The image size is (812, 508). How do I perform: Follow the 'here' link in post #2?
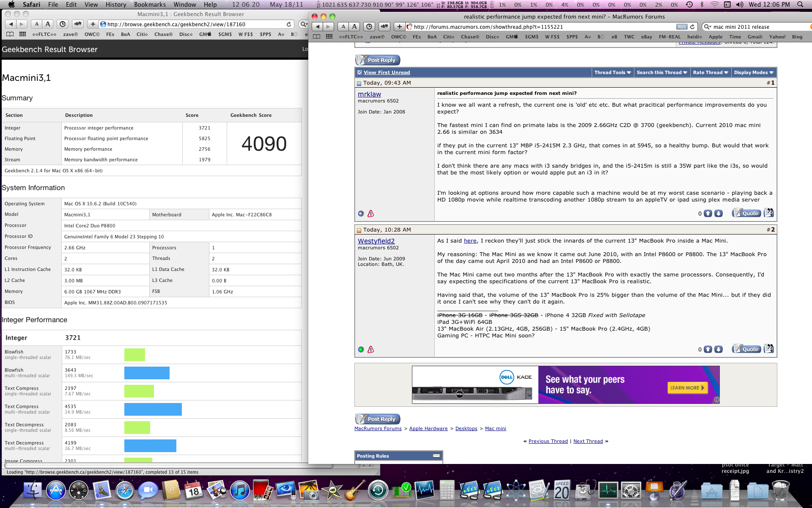click(x=470, y=241)
